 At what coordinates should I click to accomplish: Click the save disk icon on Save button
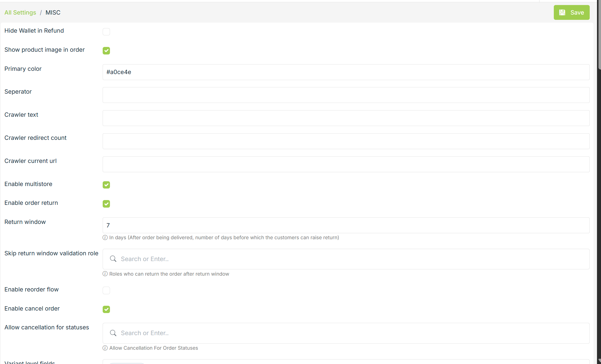point(562,12)
